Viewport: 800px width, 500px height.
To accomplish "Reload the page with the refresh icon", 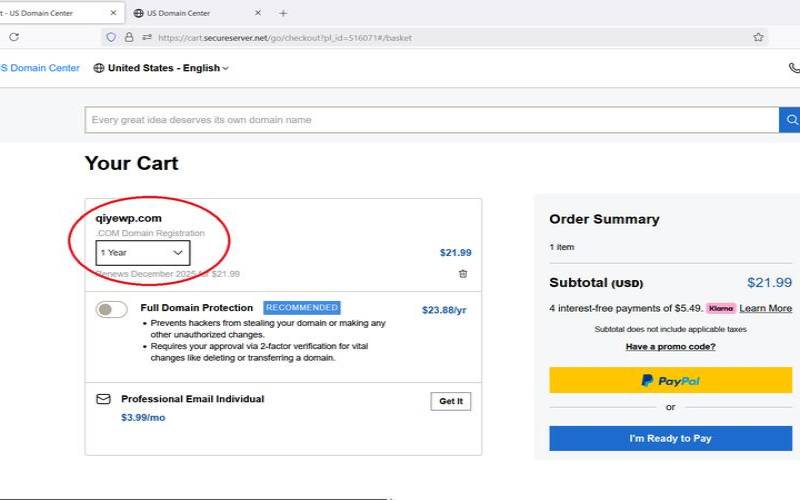I will (x=14, y=37).
